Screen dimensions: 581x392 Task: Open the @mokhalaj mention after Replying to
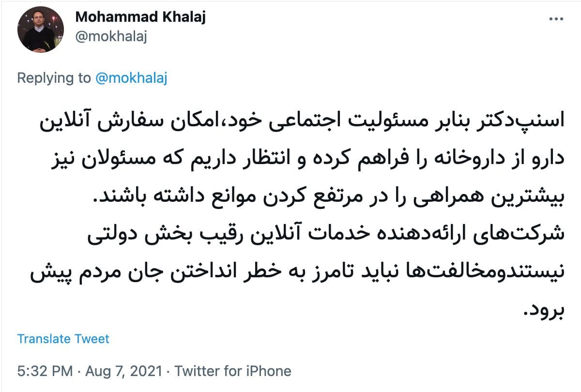(x=131, y=78)
